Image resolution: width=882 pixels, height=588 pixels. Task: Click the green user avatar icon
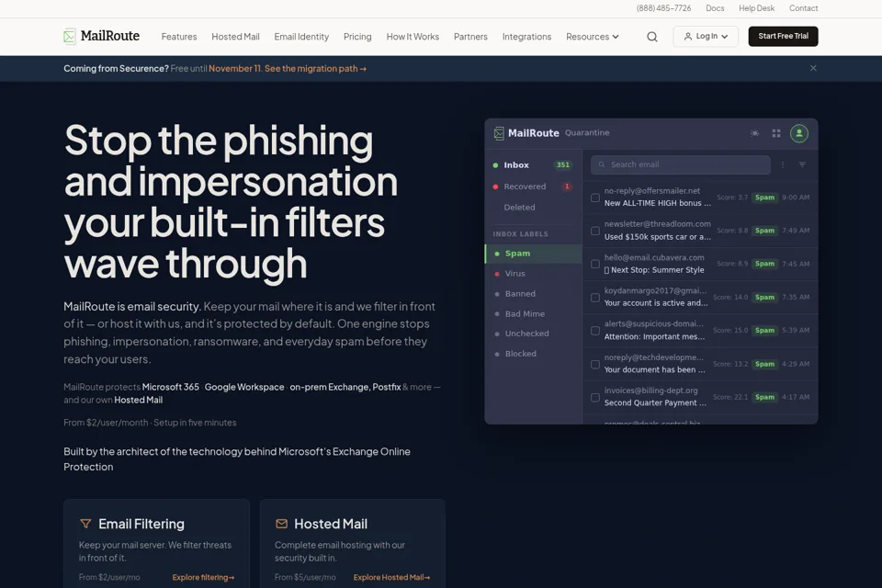point(799,133)
